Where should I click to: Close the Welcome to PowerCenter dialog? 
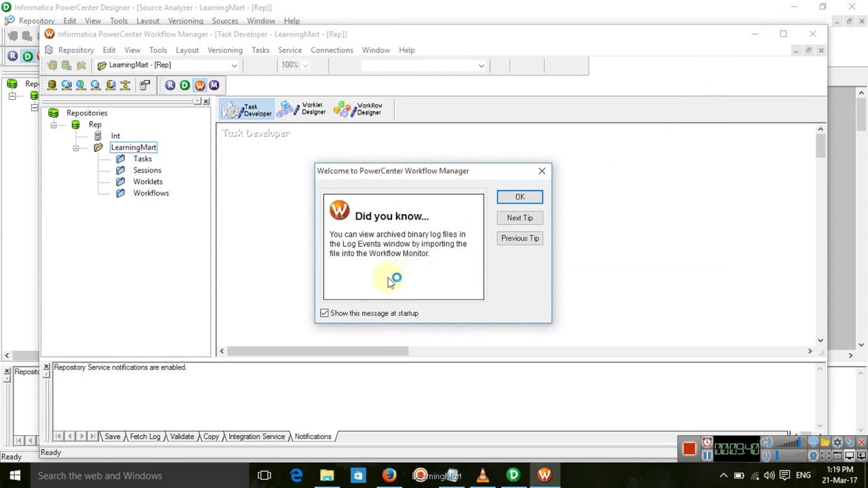[x=542, y=171]
